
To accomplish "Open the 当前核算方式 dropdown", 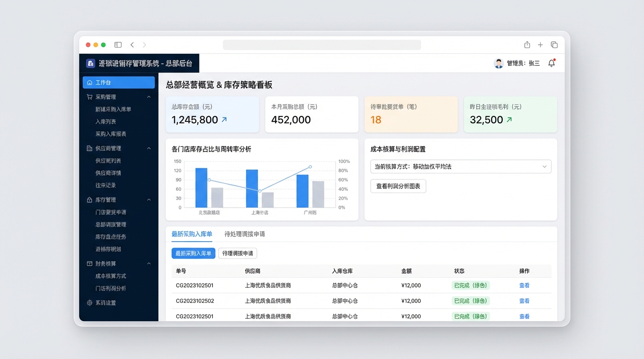I will click(461, 166).
